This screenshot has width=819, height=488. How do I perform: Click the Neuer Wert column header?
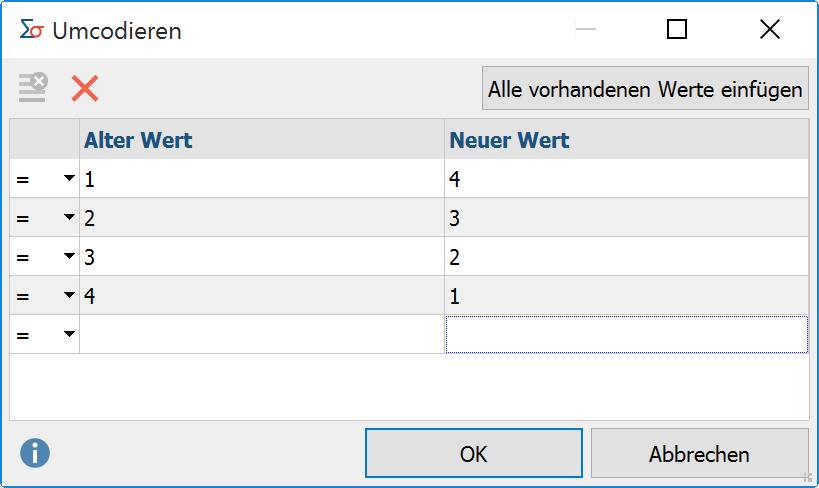click(x=626, y=140)
